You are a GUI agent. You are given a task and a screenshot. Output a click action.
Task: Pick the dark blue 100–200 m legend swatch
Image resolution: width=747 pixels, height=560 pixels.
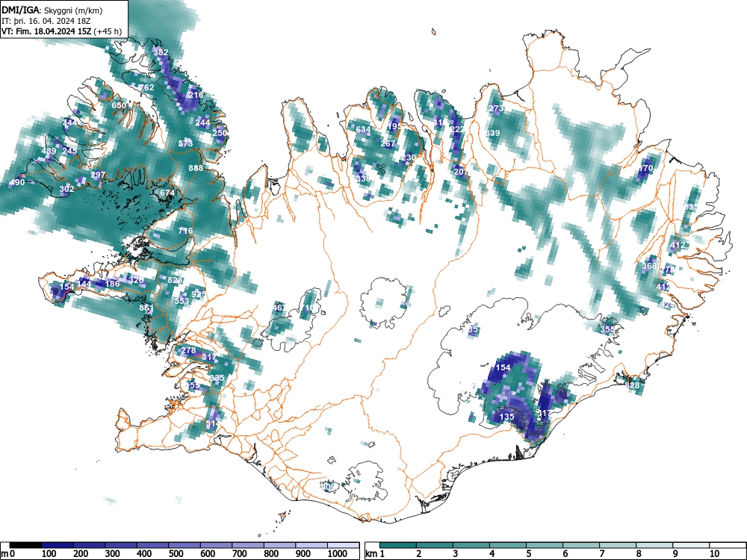click(x=58, y=545)
